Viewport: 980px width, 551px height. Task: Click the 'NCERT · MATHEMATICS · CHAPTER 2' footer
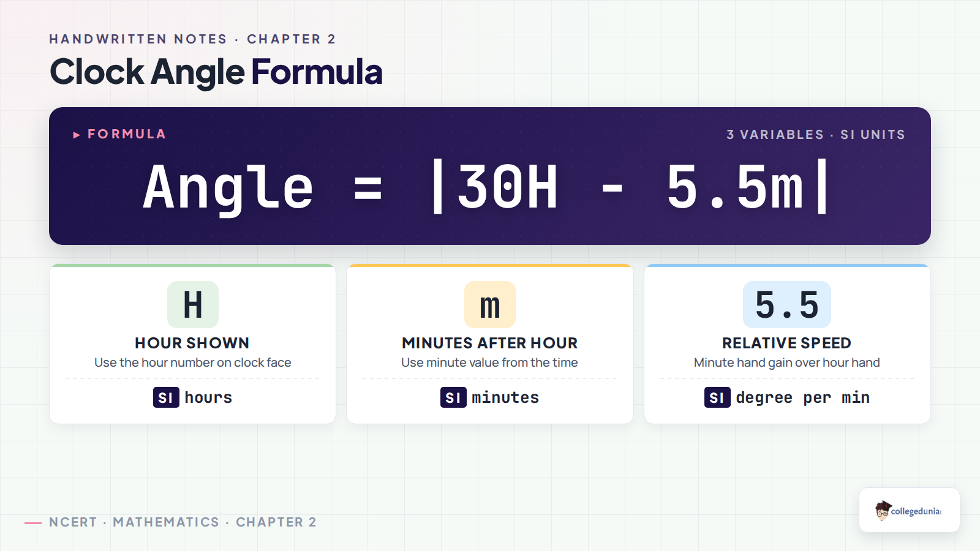(183, 522)
